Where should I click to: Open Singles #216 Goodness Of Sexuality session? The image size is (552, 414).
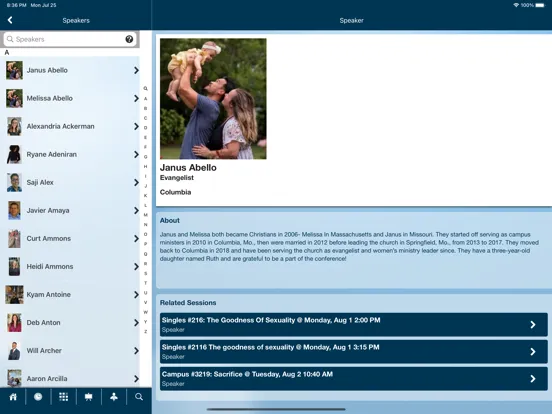click(x=353, y=325)
